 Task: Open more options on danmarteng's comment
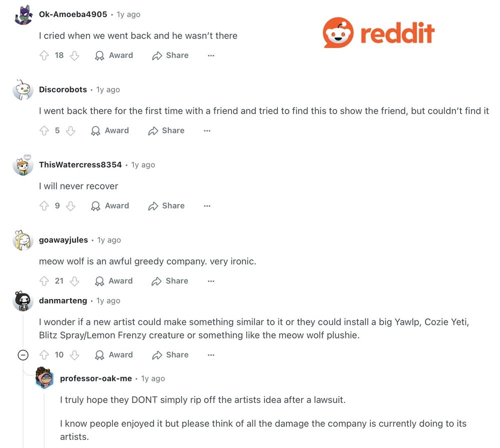pyautogui.click(x=211, y=355)
